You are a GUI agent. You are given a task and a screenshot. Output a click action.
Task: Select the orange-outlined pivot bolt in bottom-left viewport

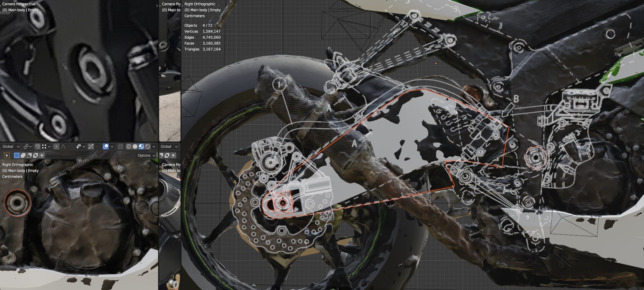(17, 203)
